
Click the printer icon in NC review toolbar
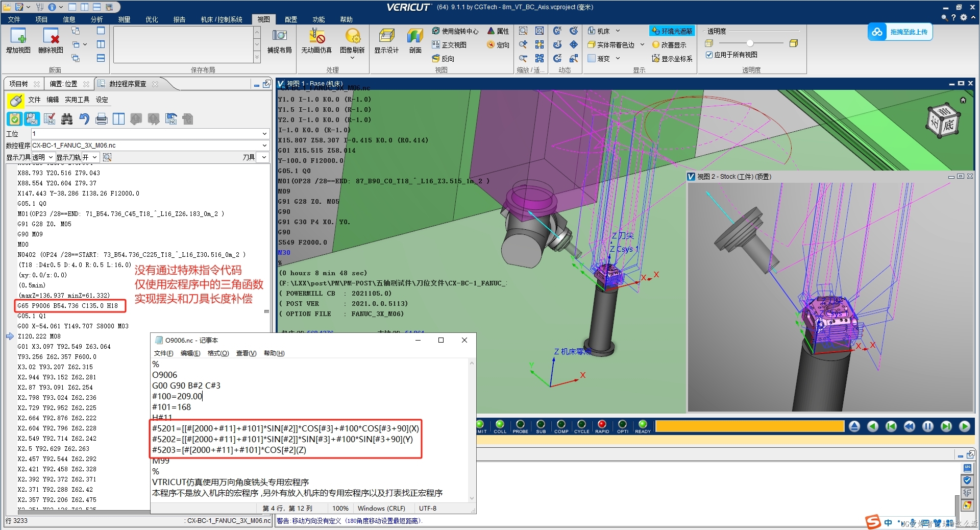pos(102,119)
